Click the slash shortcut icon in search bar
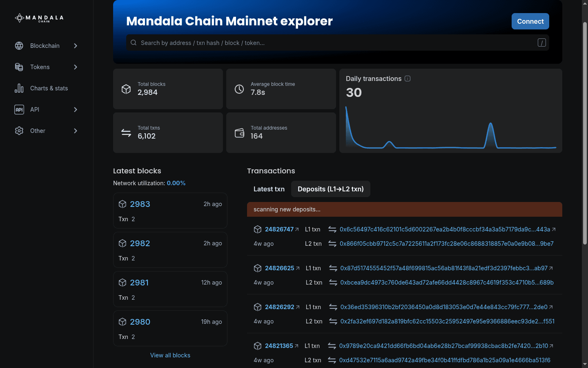The height and width of the screenshot is (368, 588). click(x=542, y=43)
